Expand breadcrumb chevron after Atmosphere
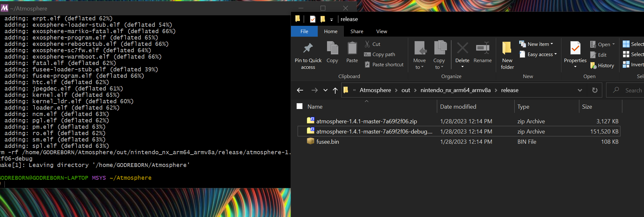The width and height of the screenshot is (644, 217). tap(396, 90)
